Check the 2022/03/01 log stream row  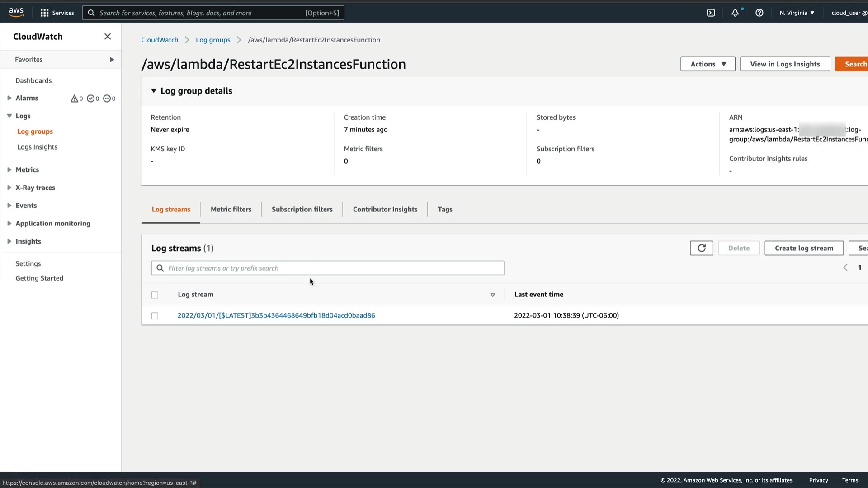point(155,316)
